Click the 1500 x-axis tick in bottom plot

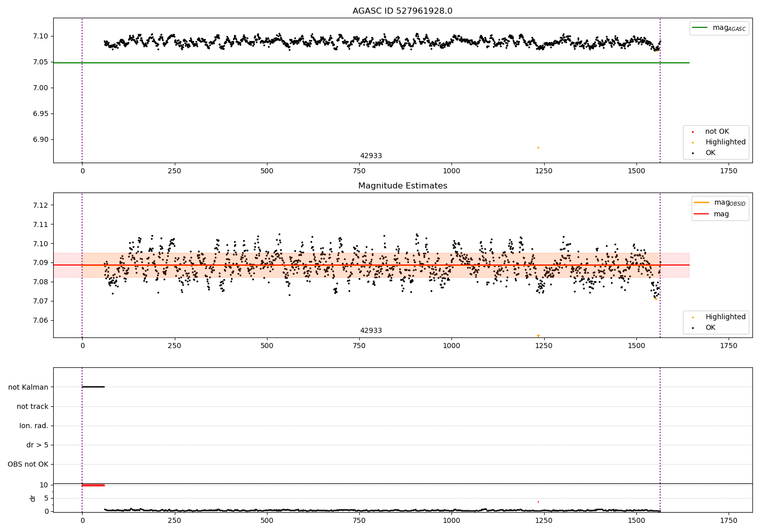pyautogui.click(x=636, y=520)
